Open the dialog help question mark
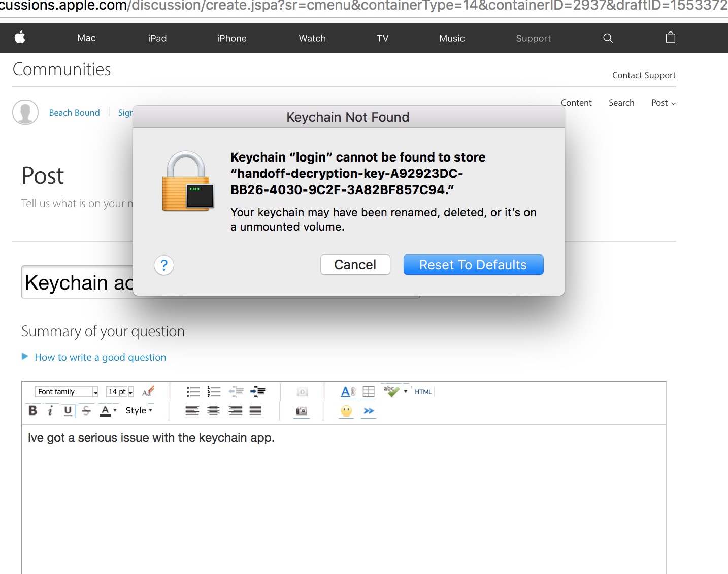728x574 pixels. pyautogui.click(x=164, y=265)
